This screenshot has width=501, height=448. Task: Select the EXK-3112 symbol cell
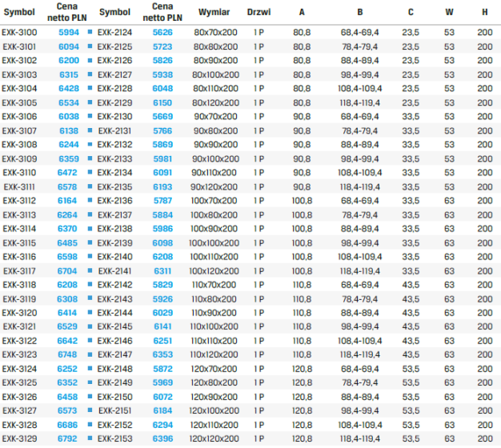tap(19, 201)
